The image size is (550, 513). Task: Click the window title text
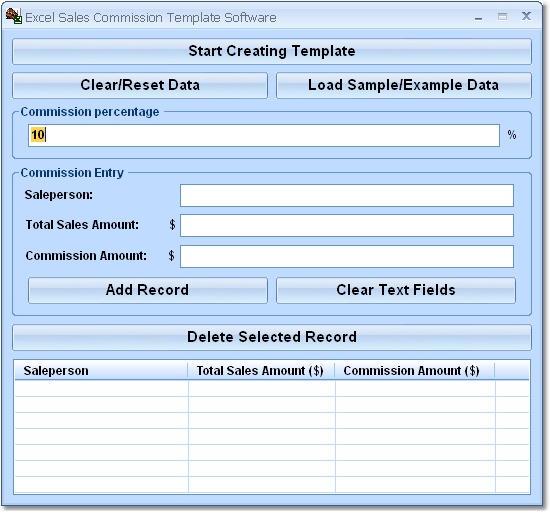151,18
